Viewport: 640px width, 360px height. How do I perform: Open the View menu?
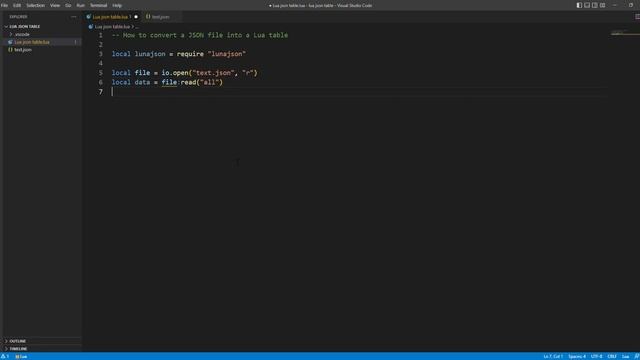[55, 5]
